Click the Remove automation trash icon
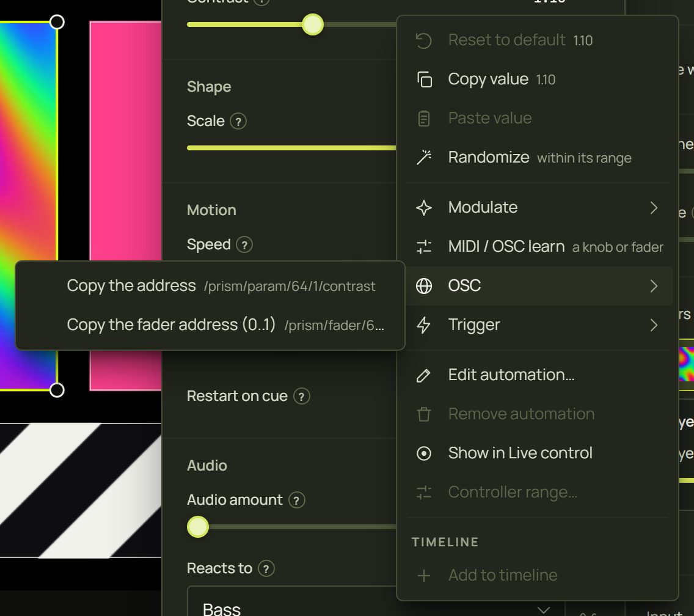This screenshot has width=694, height=616. 423,414
